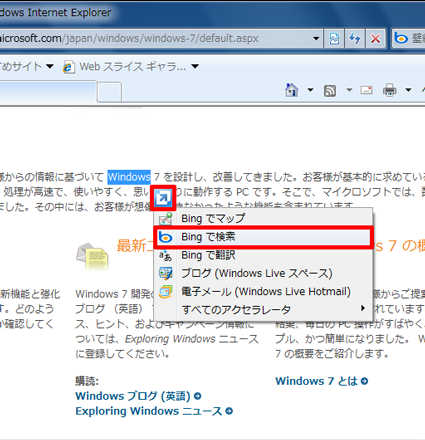The height and width of the screenshot is (440, 425).
Task: Open Web スライス ギャラリー favorites item
Action: pos(133,67)
